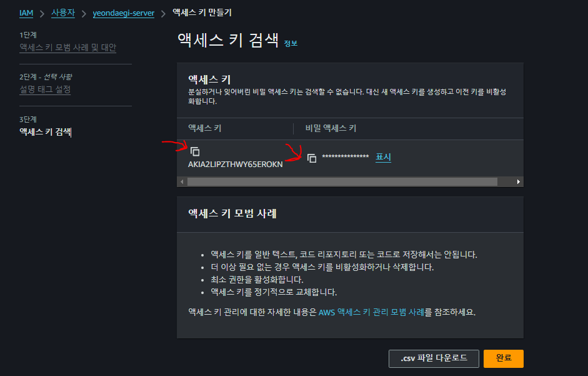Go to IAM breadcrumb link
The width and height of the screenshot is (588, 376).
[x=26, y=13]
